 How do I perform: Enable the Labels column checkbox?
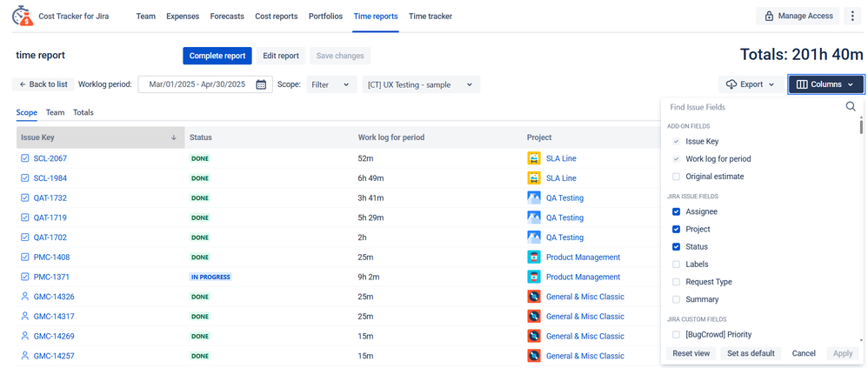(676, 264)
